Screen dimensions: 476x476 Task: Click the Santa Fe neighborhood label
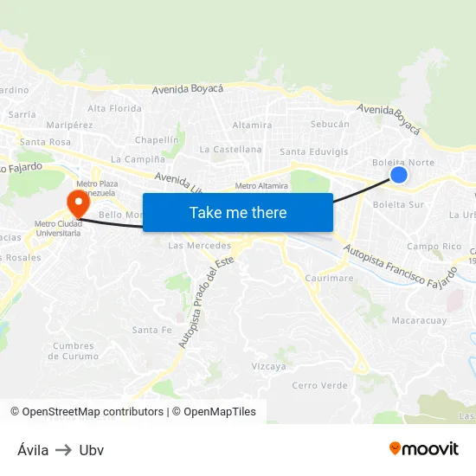click(151, 330)
